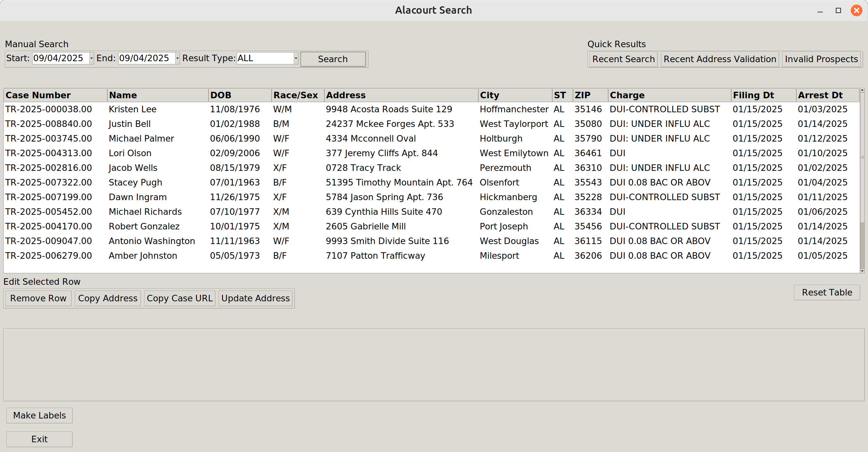Viewport: 868px width, 452px height.
Task: Expand the Result Type combo box arrow
Action: [x=296, y=58]
